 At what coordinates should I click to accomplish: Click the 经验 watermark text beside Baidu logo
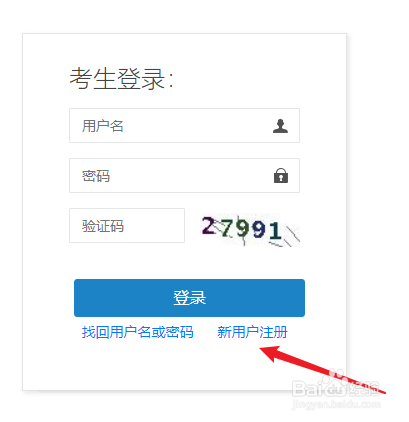(x=363, y=388)
